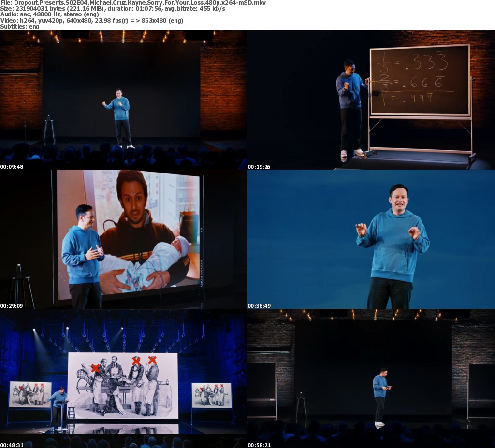495x448 pixels.
Task: Click the 00:58:21 timestamp label
Action: pos(260,445)
